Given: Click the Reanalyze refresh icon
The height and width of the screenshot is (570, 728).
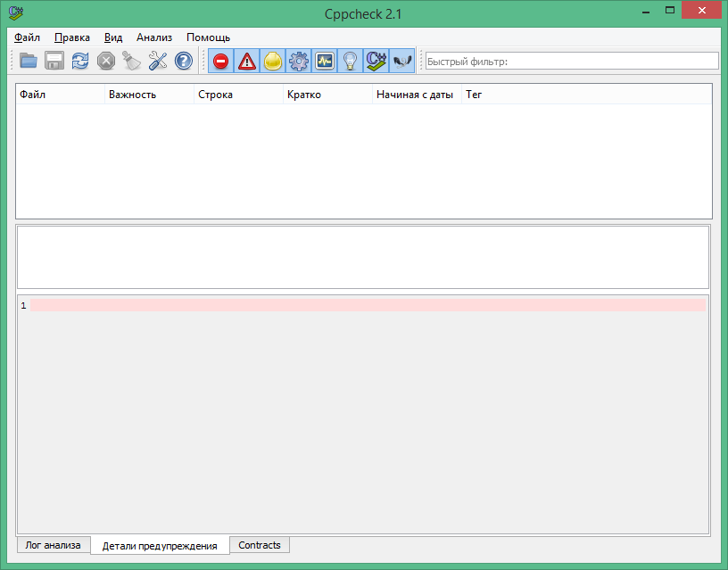Looking at the screenshot, I should [79, 61].
